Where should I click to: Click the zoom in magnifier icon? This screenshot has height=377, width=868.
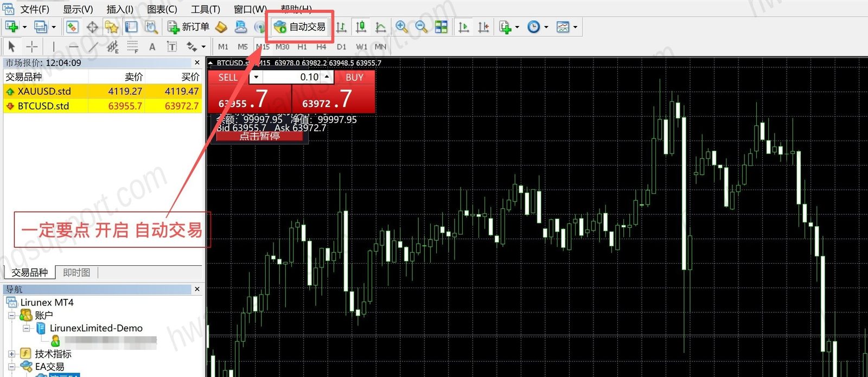point(401,27)
